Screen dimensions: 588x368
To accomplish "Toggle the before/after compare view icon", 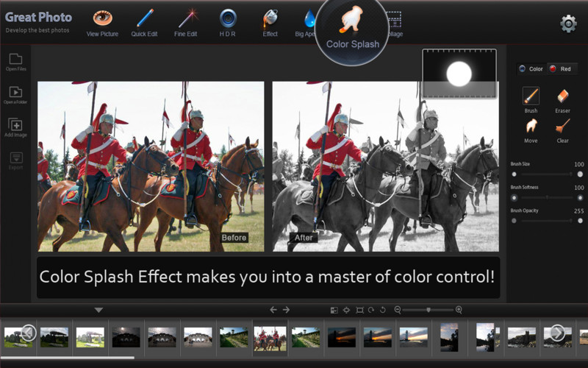I will point(334,310).
